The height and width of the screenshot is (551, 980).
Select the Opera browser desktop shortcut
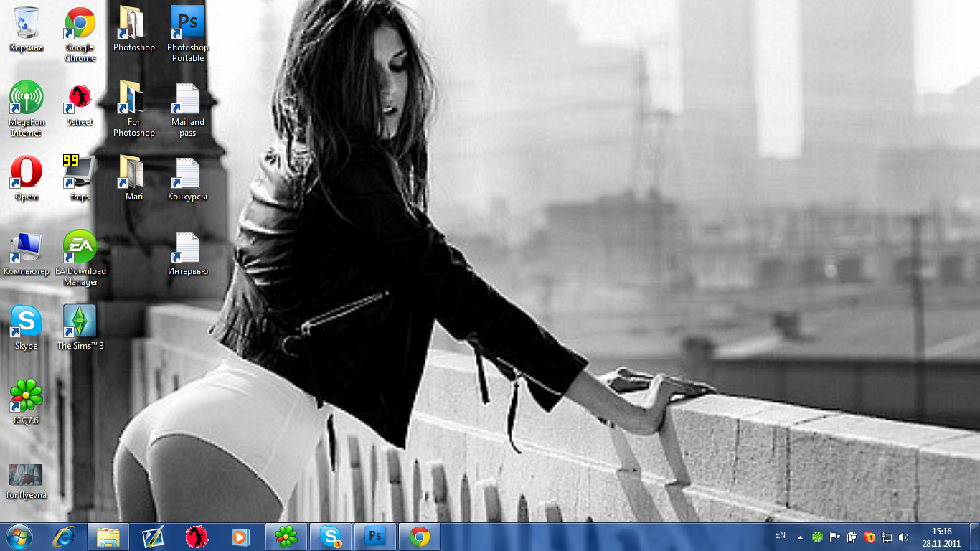27,179
